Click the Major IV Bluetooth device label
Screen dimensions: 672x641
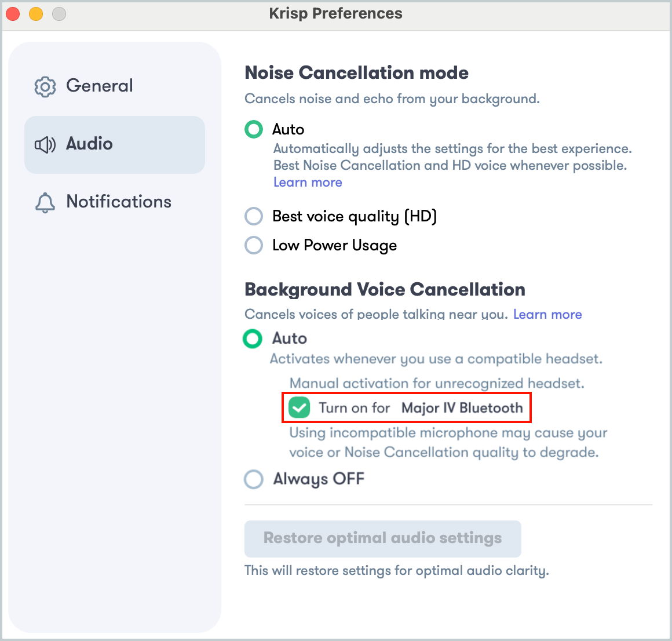[x=462, y=408]
